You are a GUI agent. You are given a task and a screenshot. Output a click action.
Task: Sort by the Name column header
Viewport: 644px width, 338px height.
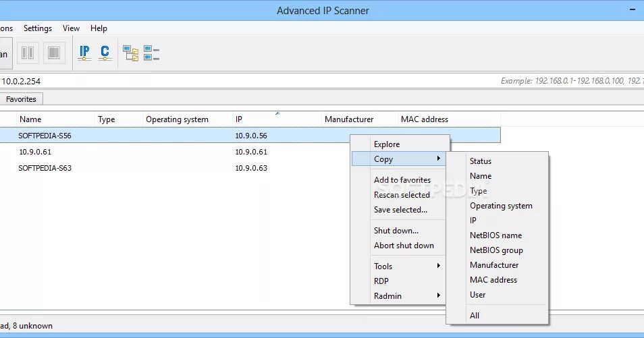coord(55,119)
